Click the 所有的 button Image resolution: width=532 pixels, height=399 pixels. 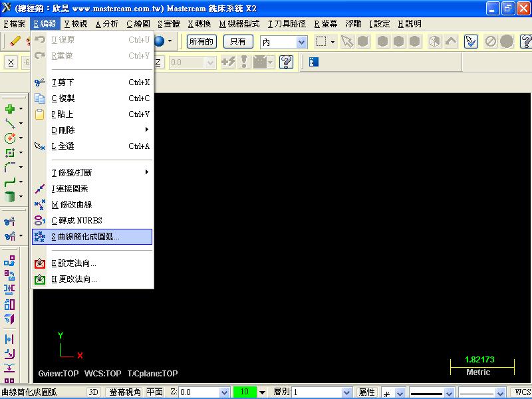pos(201,42)
